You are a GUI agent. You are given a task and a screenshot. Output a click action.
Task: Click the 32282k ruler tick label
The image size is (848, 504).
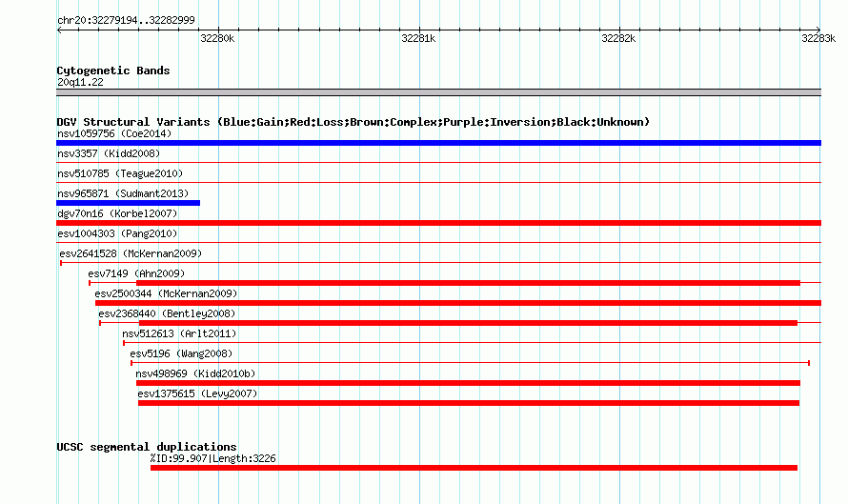pos(618,38)
